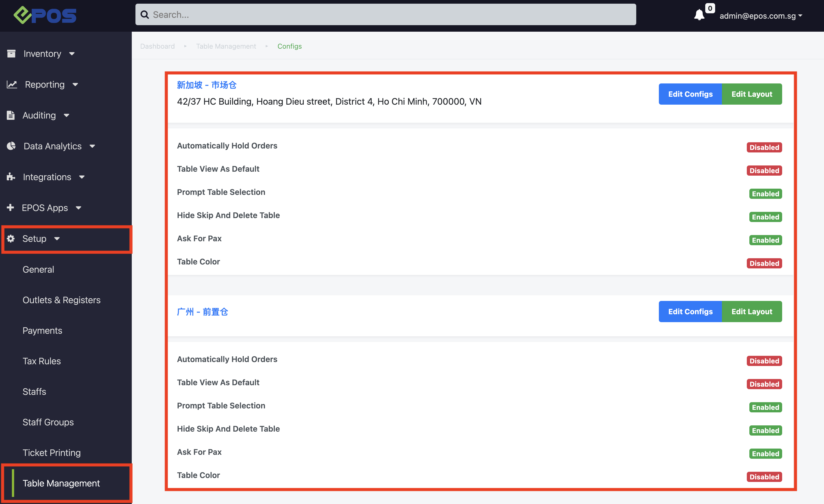Click the notification count badge
Image resolution: width=824 pixels, height=504 pixels.
(710, 8)
